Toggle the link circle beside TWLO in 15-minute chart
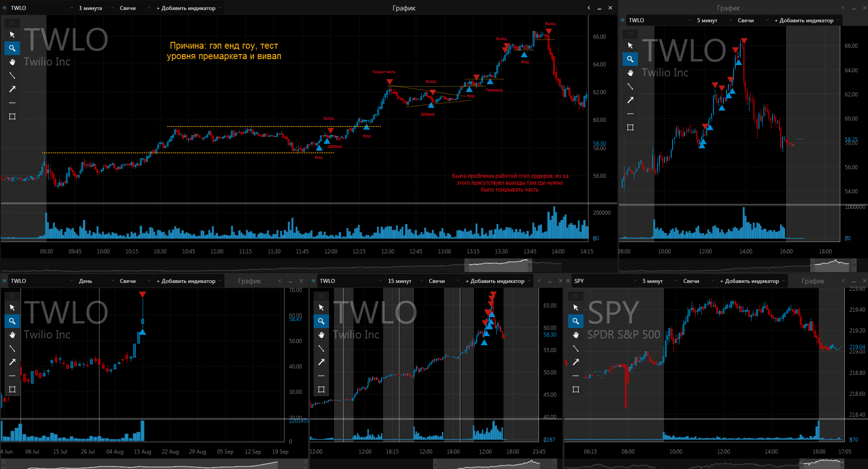The height and width of the screenshot is (469, 868). coord(314,281)
